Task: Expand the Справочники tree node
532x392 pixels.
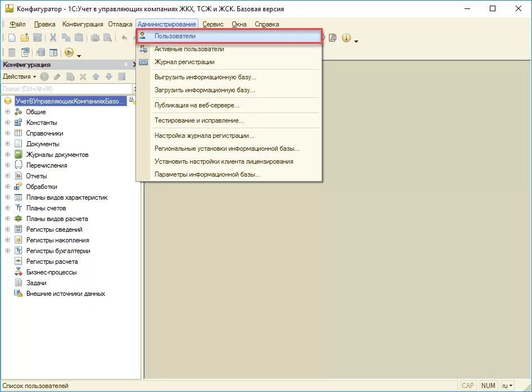Action: point(7,133)
